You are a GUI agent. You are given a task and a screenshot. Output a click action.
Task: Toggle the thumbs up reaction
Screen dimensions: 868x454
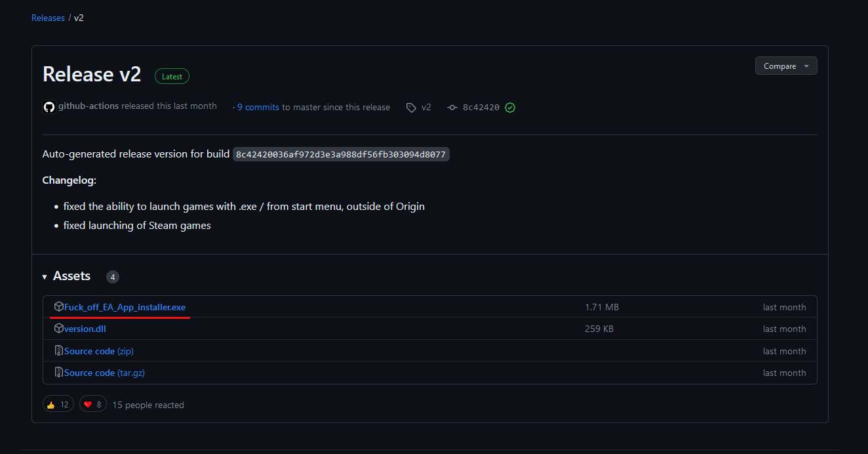[58, 404]
